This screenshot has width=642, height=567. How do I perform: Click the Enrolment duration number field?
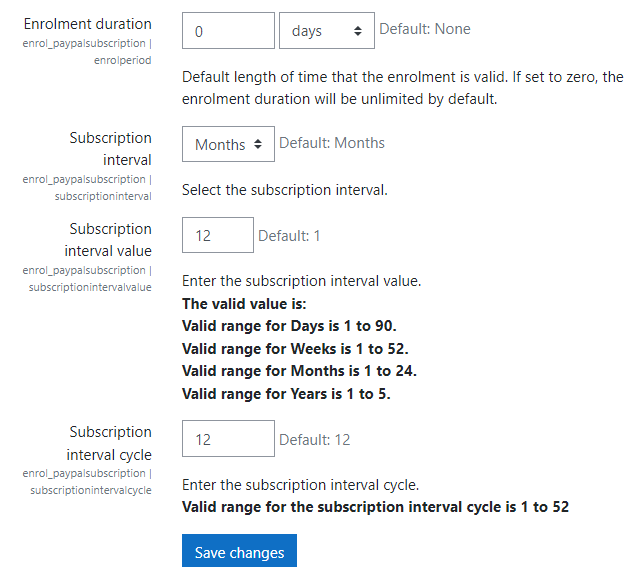pos(228,31)
